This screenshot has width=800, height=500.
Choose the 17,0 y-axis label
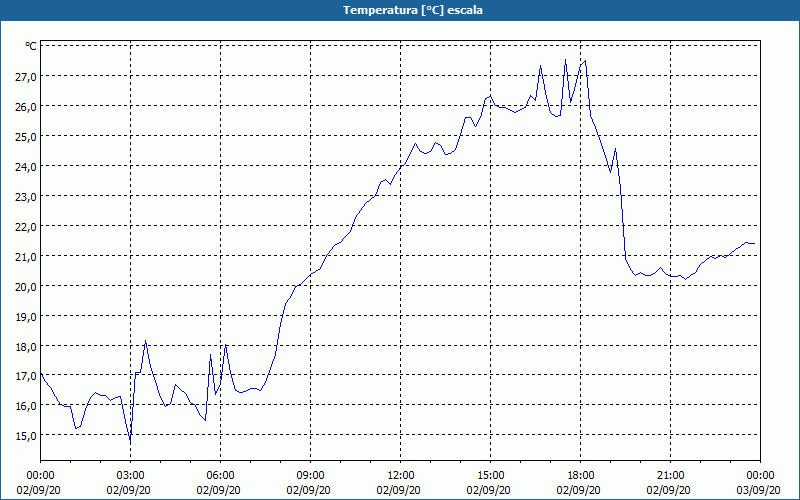click(26, 376)
